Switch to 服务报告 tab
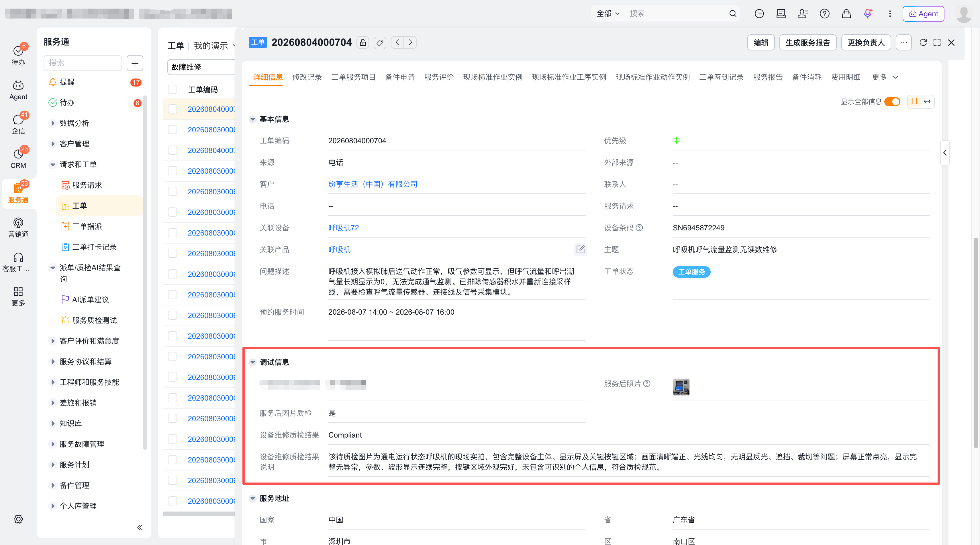 click(767, 77)
